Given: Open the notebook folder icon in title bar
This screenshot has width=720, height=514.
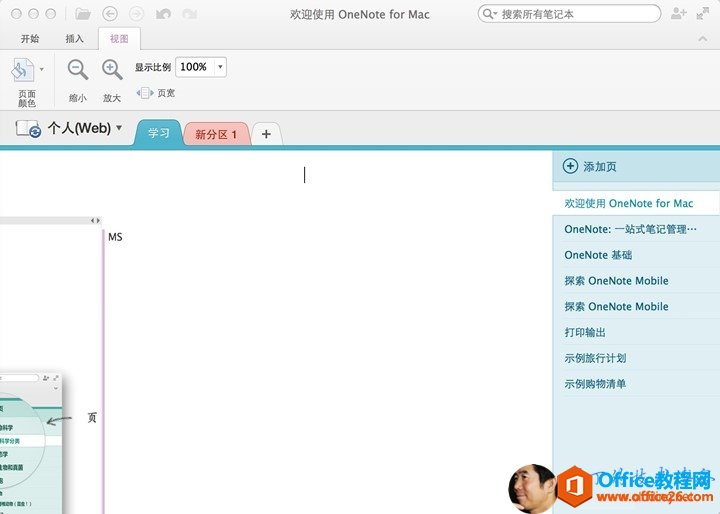Looking at the screenshot, I should click(83, 14).
